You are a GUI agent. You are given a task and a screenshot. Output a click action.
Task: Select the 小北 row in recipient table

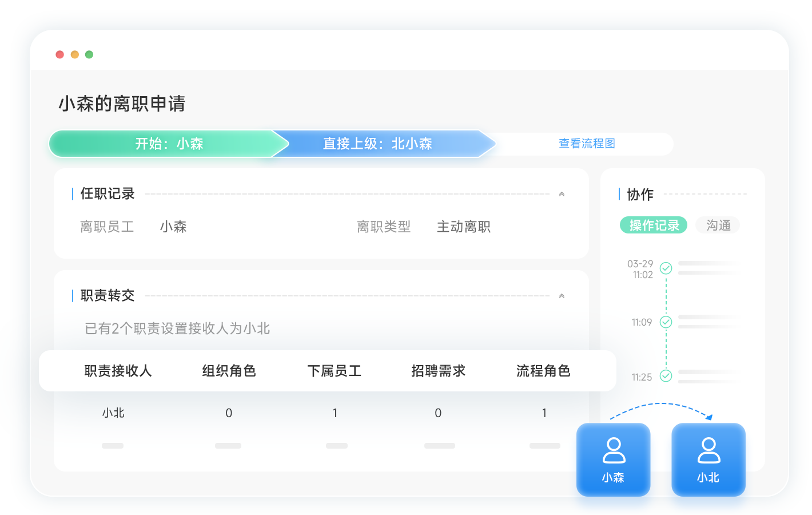(113, 413)
